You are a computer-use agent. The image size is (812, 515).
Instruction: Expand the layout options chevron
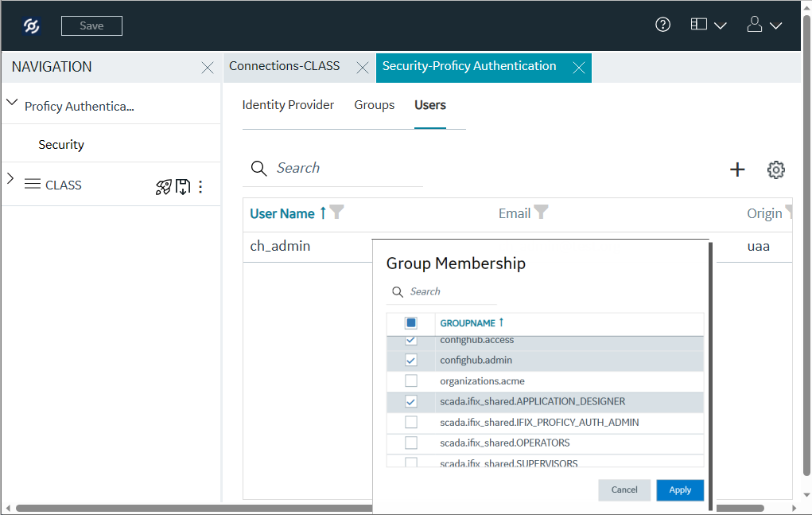point(721,25)
